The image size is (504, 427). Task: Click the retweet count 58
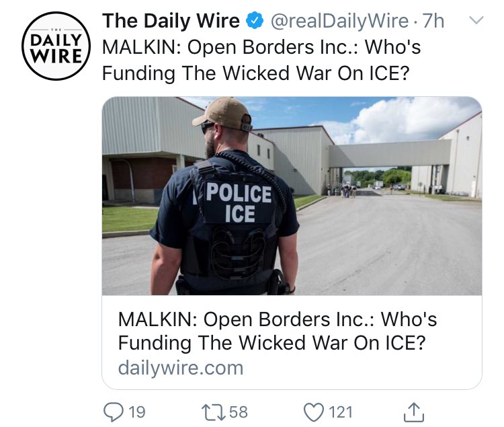tap(239, 412)
